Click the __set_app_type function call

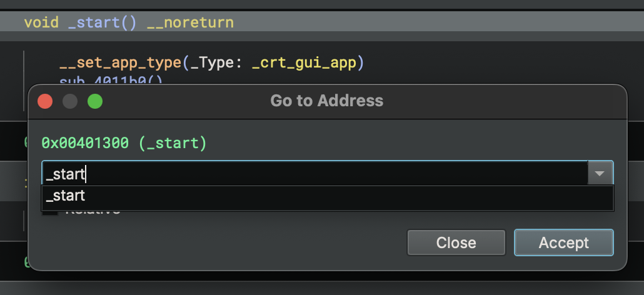120,63
